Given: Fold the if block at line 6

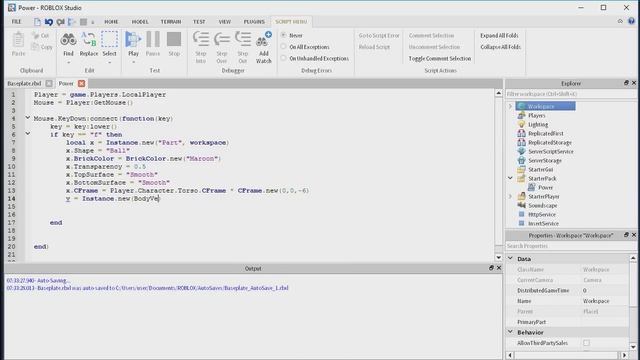Looking at the screenshot, I should pyautogui.click(x=28, y=133).
